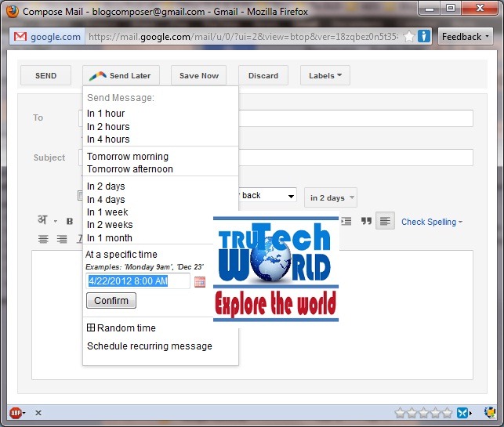
Task: Choose 'Schedule recurring message'
Action: click(150, 346)
